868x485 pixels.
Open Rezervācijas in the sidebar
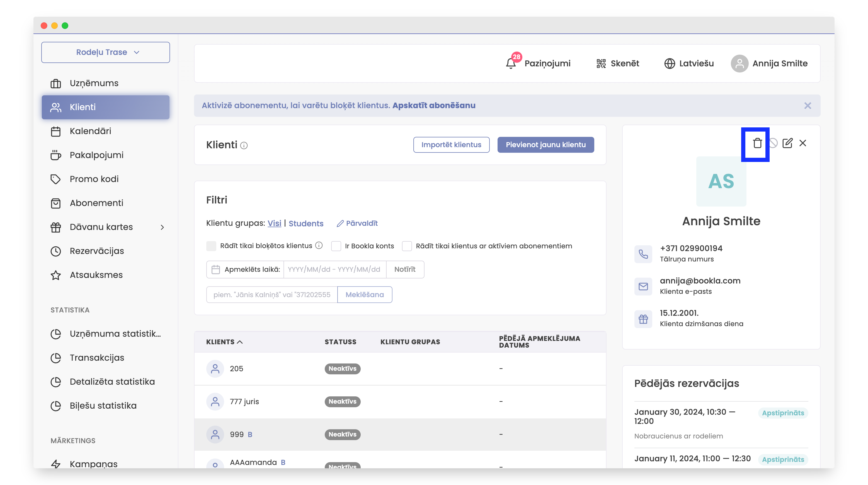pyautogui.click(x=97, y=251)
